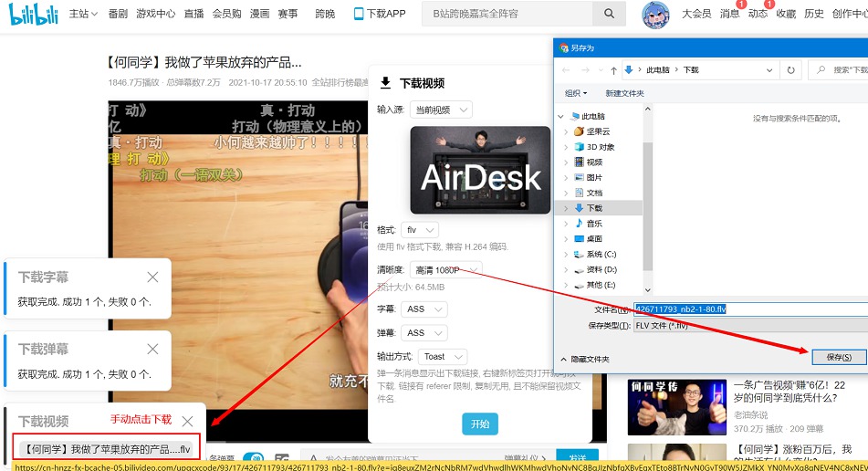Open the 格式 flv dropdown

coord(420,229)
